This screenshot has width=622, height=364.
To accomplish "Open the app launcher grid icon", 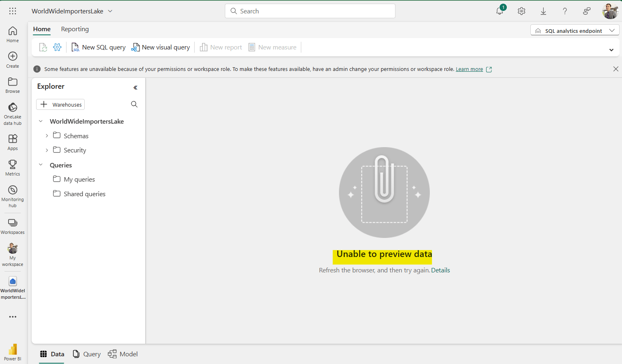I will 13,11.
